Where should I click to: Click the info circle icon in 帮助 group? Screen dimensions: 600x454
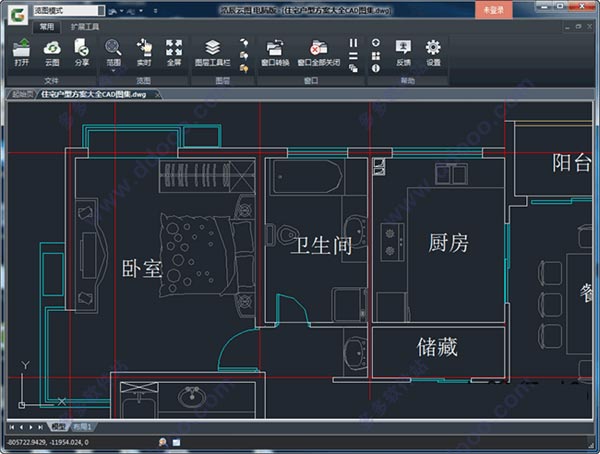(x=376, y=69)
